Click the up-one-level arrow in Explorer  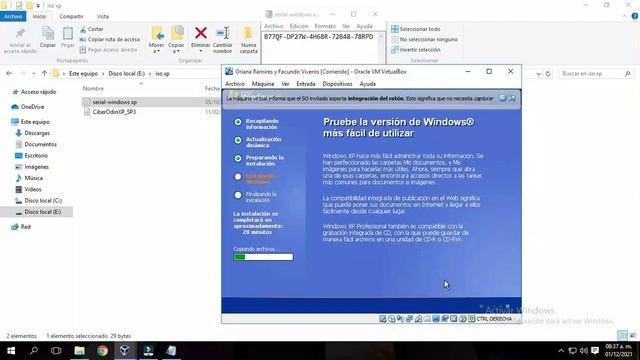[44, 73]
